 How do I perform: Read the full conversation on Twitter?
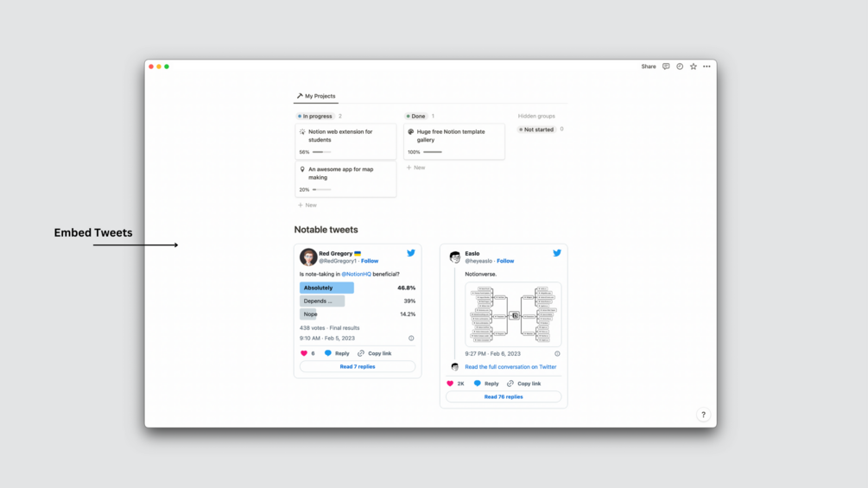(510, 367)
